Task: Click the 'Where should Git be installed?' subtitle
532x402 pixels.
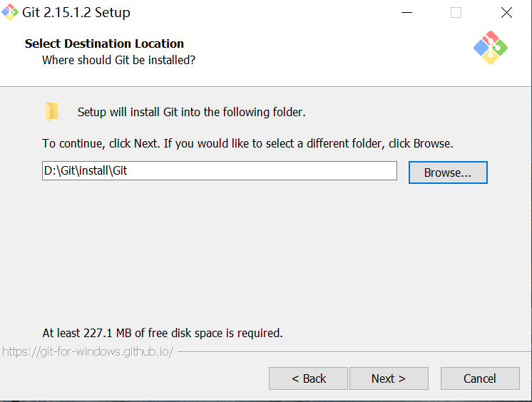Action: point(119,60)
